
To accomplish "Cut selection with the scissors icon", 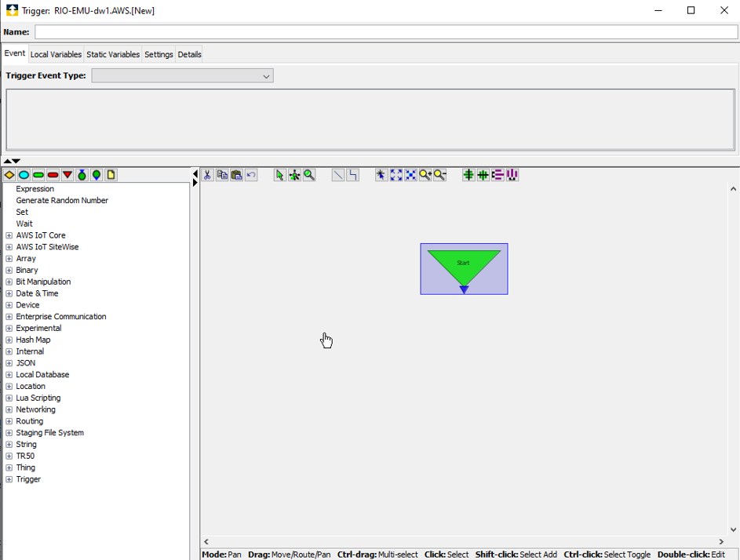I will tap(208, 175).
